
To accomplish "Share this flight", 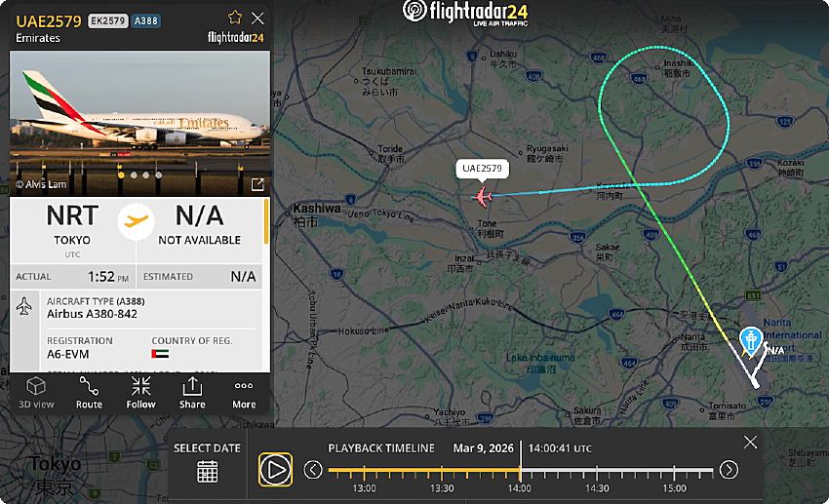I will pos(192,393).
